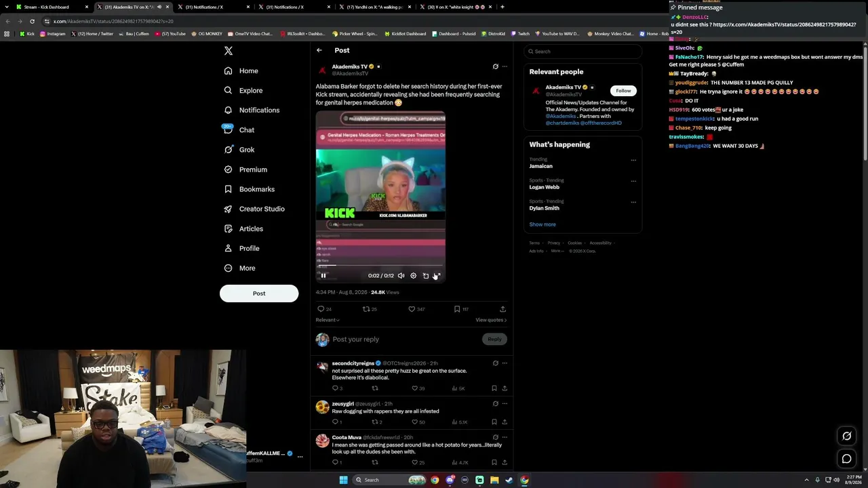Open Instagram bookmark

[53, 34]
